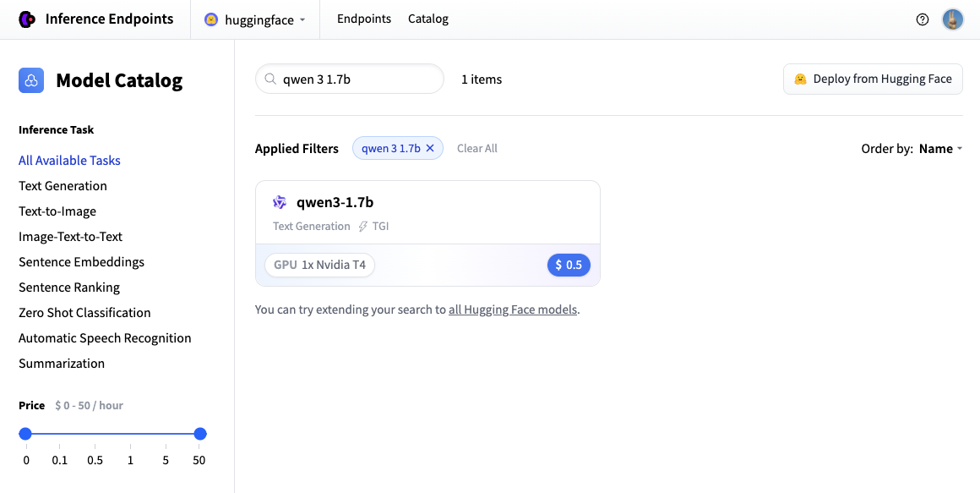Viewport: 980px width, 493px height.
Task: Filter by Summarization task
Action: click(62, 363)
